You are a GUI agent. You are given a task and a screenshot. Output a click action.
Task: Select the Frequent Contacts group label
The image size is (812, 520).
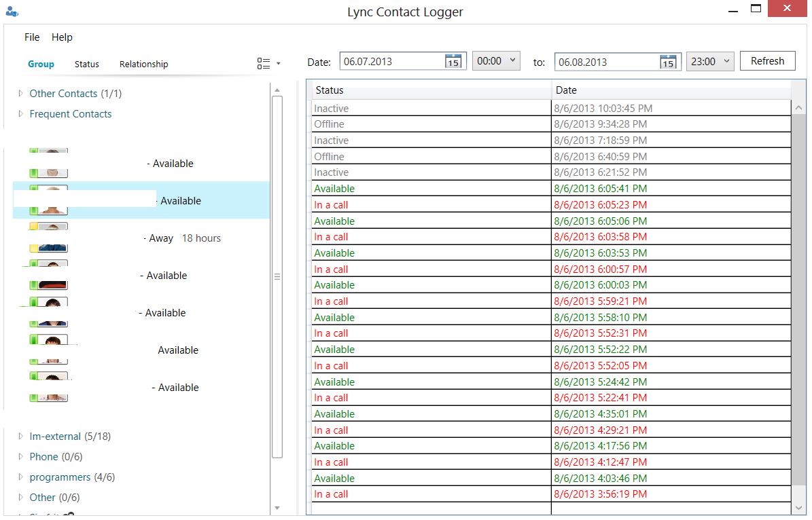[71, 114]
